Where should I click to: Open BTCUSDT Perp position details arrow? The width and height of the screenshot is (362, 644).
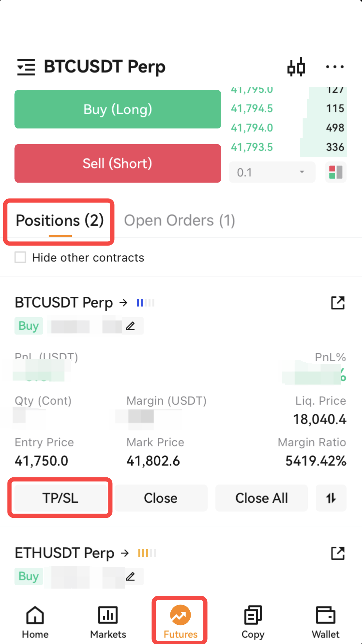tap(123, 303)
